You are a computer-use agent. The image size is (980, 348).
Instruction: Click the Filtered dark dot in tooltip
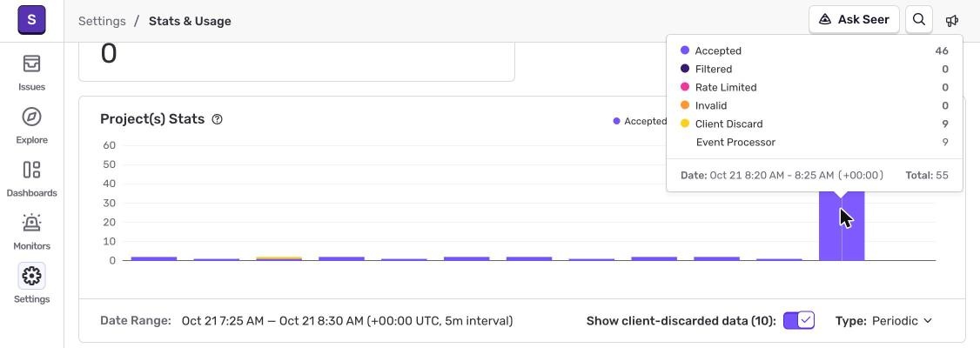[685, 69]
